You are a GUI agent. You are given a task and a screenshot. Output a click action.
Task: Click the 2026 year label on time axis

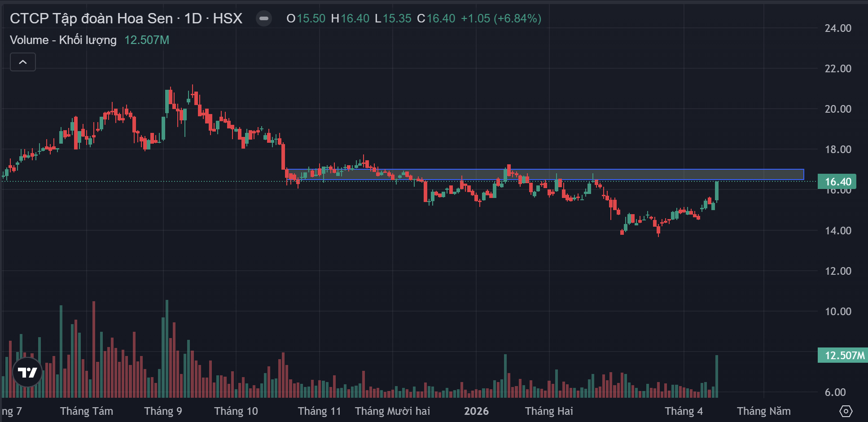476,411
